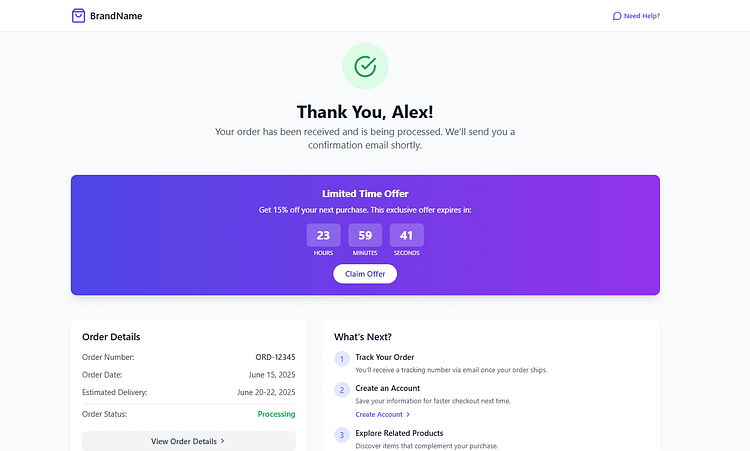Screen dimensions: 750x451
Task: Open the Need Help? link
Action: [636, 16]
